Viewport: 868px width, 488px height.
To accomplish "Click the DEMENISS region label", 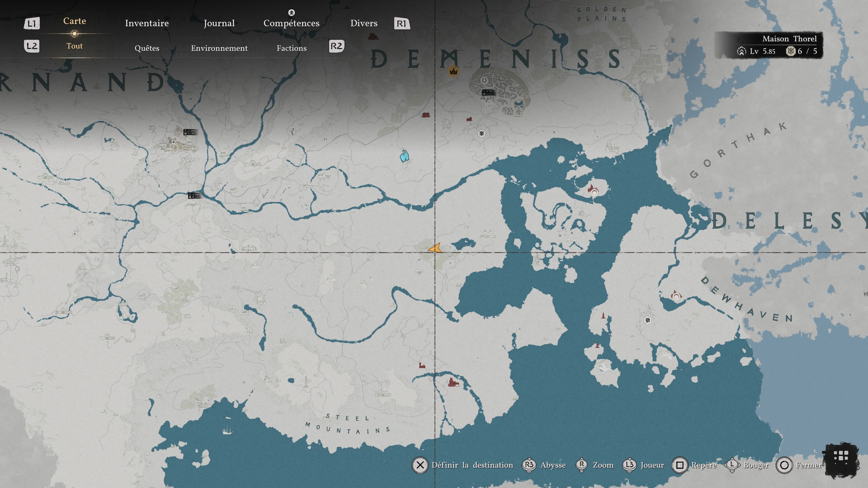I will click(496, 59).
